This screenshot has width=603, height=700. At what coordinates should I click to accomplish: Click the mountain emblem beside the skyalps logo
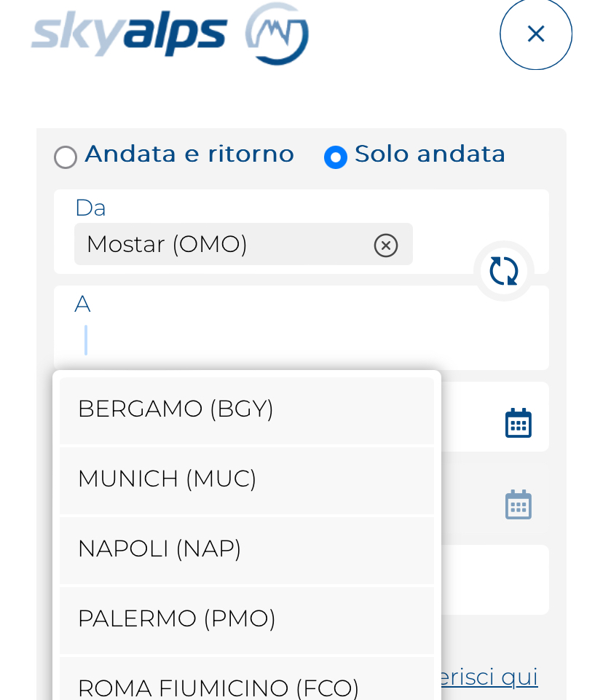click(277, 34)
